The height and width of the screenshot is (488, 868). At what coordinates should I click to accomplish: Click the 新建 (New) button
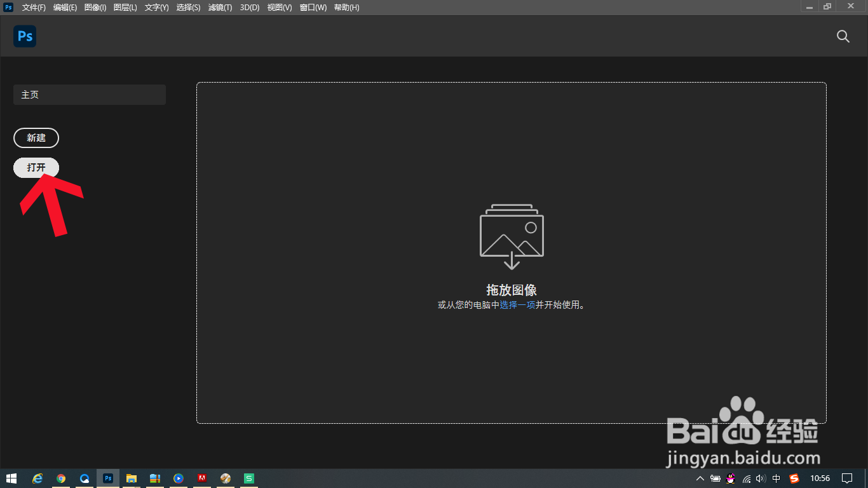(x=36, y=138)
